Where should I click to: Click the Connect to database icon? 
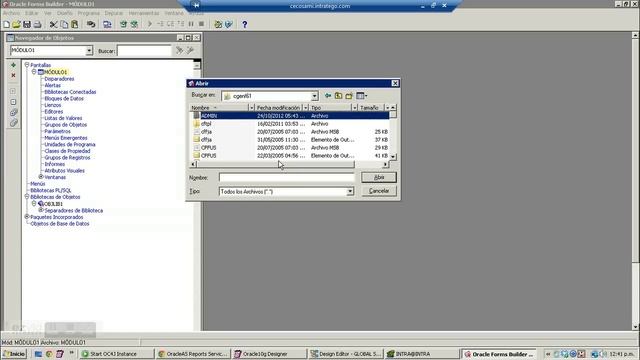point(91,24)
